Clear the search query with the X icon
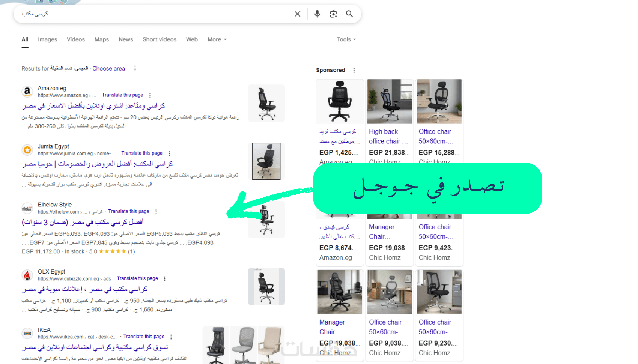This screenshot has height=364, width=638. coord(297,14)
